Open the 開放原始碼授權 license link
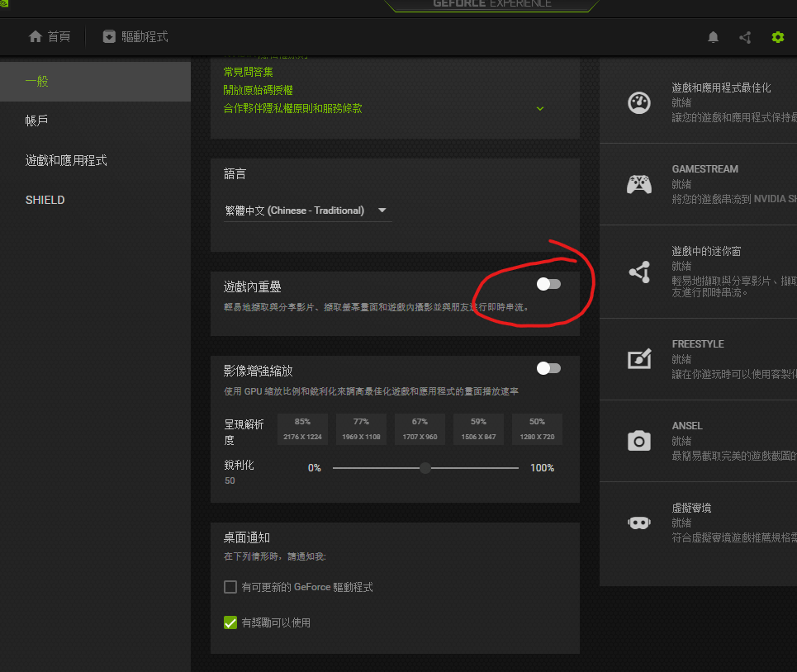The image size is (797, 672). 259,91
